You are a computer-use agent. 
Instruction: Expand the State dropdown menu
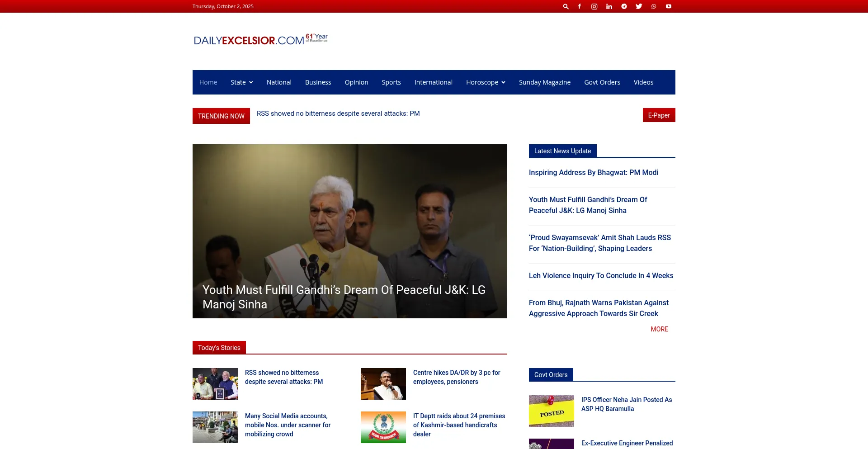click(x=241, y=82)
